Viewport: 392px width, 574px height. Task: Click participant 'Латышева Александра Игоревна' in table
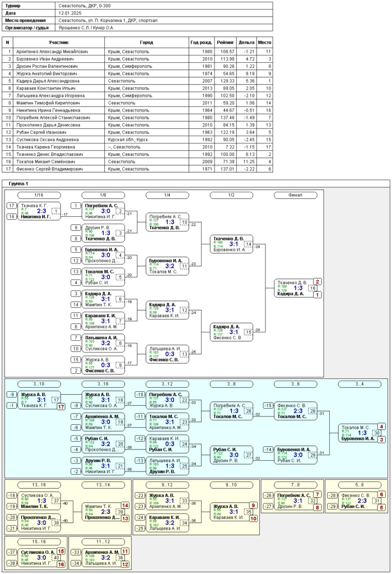(x=50, y=95)
